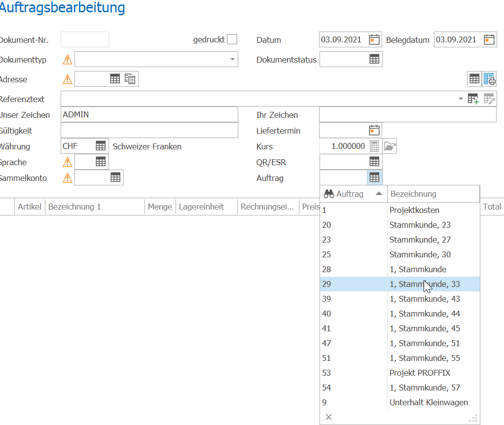Screen dimensions: 504x425
Task: Click the table view icon right of Adresse row
Action: [474, 79]
